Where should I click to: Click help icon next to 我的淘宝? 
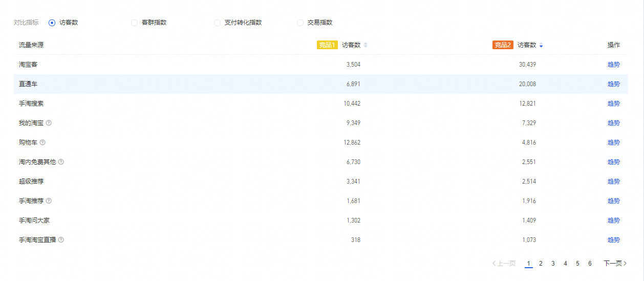[49, 123]
